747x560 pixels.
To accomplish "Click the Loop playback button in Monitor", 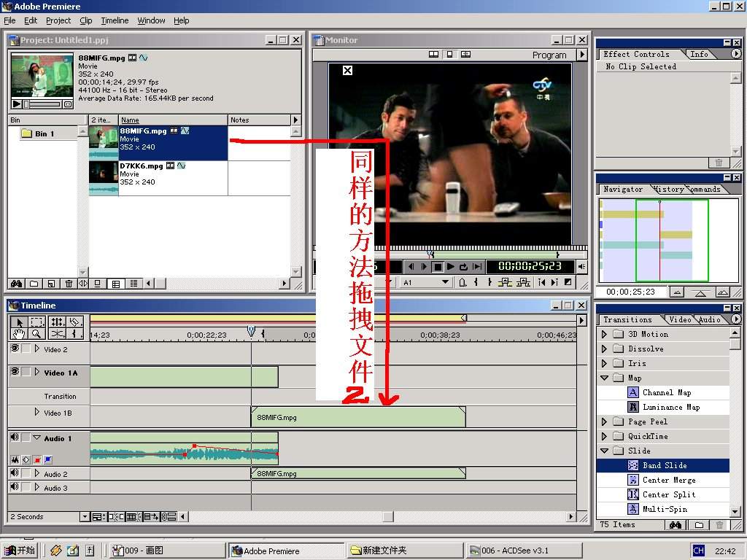I will tap(463, 267).
